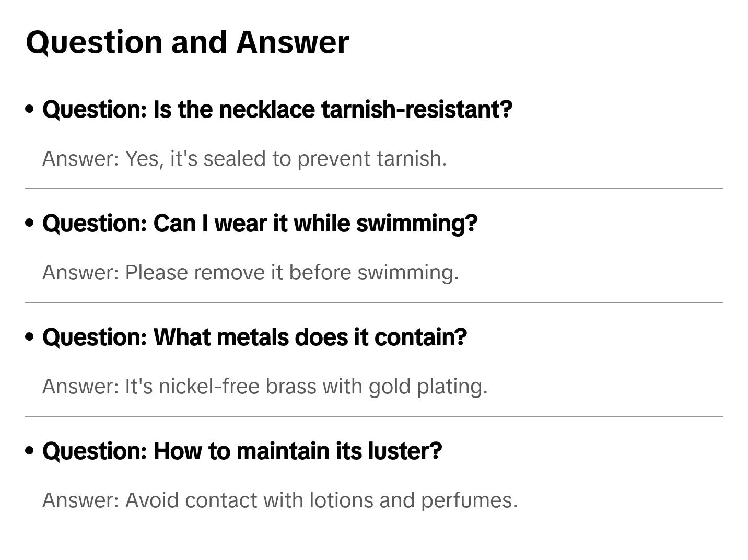The image size is (748, 560).
Task: Select the "What metals does it contain?" question
Action: (x=254, y=337)
